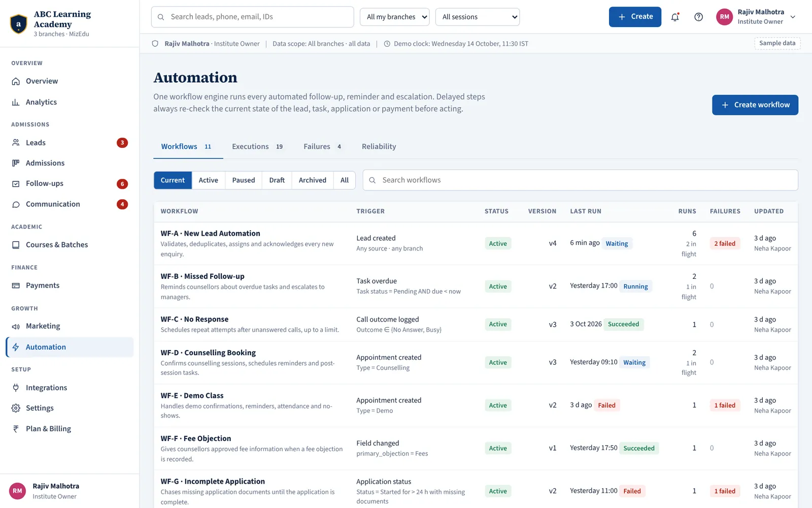Open Payments in the sidebar

coord(70,285)
